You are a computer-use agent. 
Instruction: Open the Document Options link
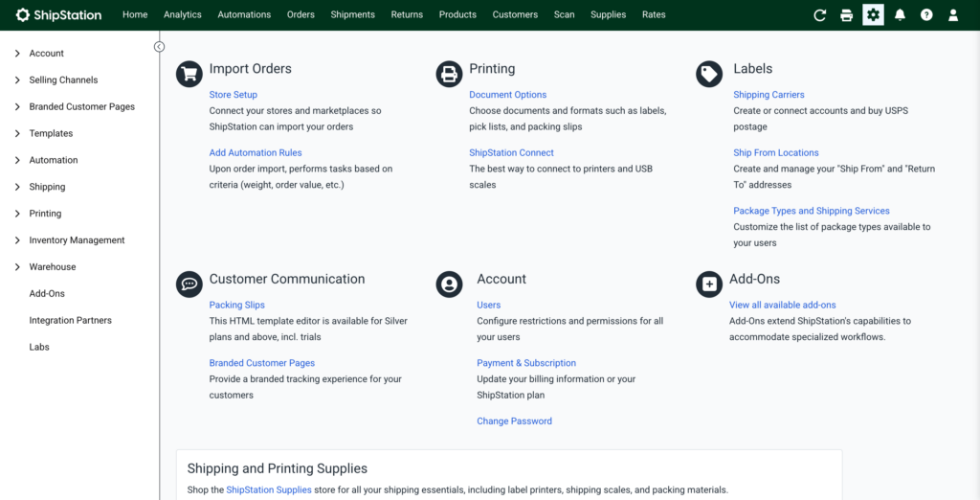coord(508,95)
